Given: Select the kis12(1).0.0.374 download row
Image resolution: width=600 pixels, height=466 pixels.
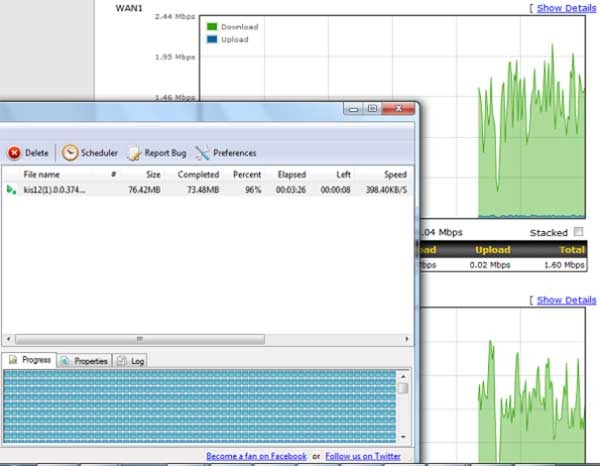Looking at the screenshot, I should [207, 190].
